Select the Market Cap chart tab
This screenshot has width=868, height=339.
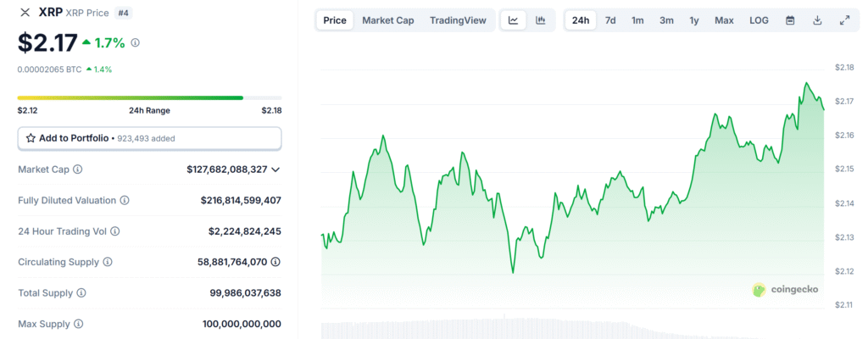point(388,20)
